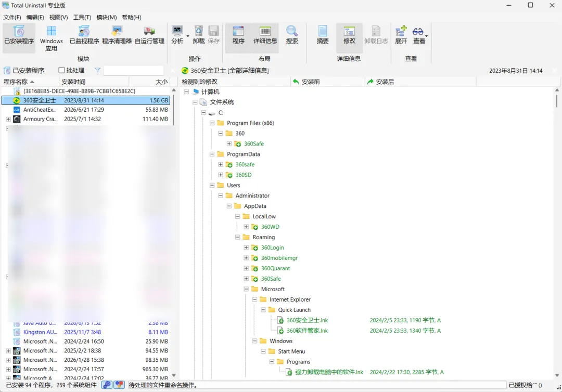Open the 卸载日志 view
562x392 pixels.
(376, 35)
